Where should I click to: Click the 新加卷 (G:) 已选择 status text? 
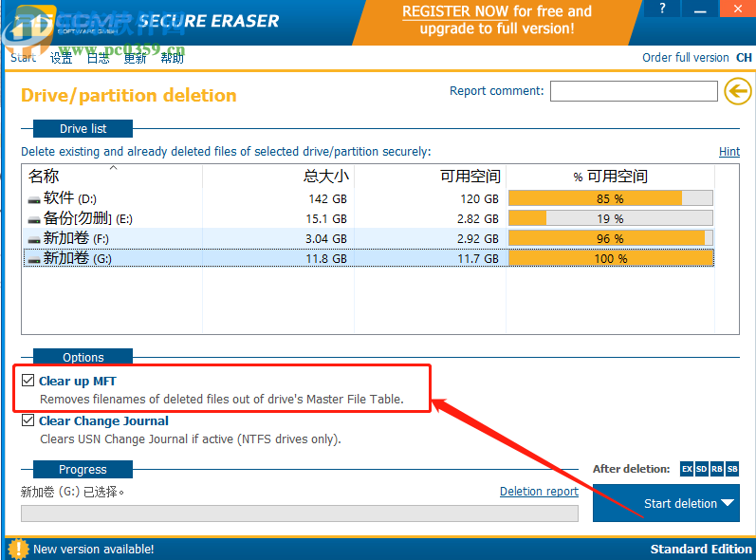click(72, 492)
